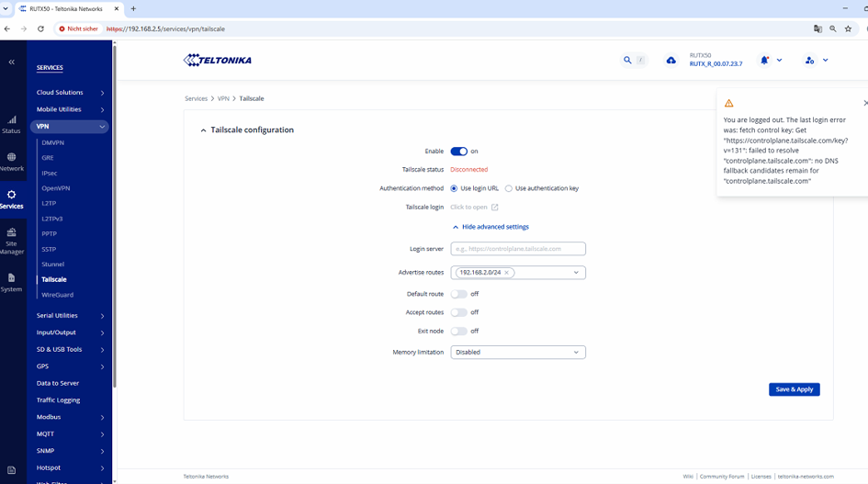Viewport: 868px width, 484px height.
Task: Click the bottom-left sidebar document icon
Action: pos(12,470)
